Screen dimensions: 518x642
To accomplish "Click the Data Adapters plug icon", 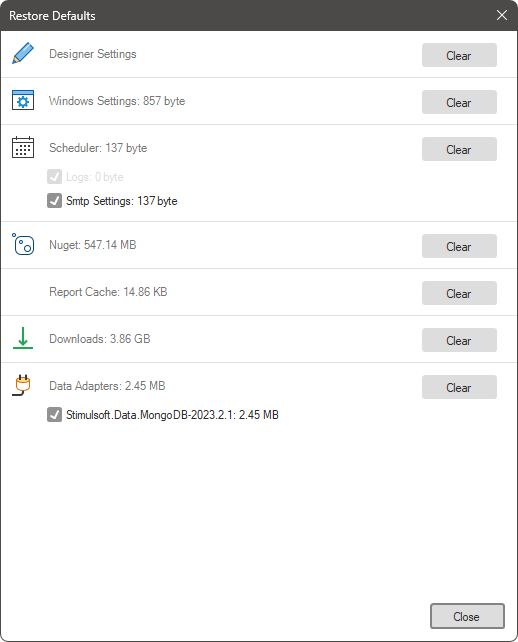I will click(x=21, y=385).
